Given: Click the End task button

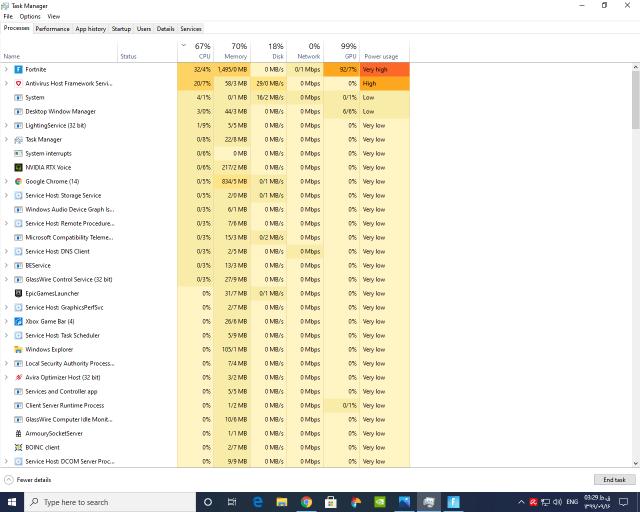Looking at the screenshot, I should (614, 480).
